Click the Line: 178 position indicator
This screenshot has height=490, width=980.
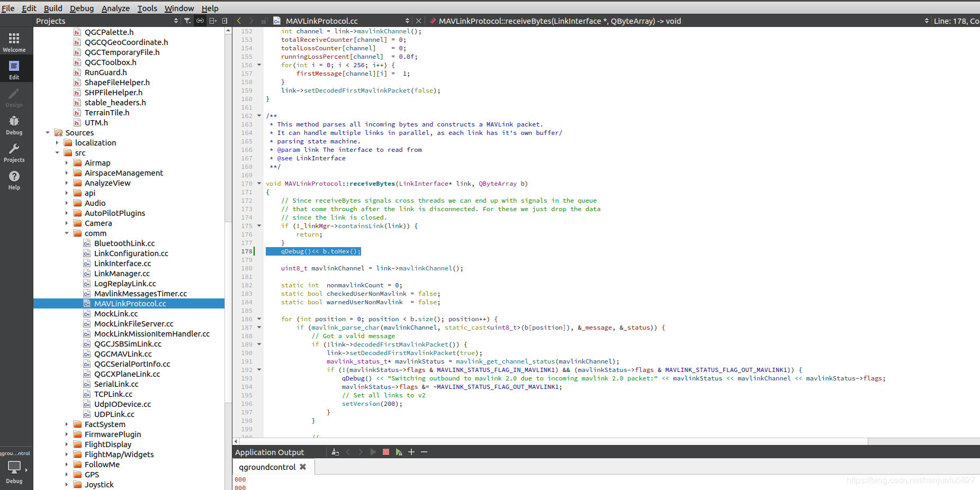coord(956,21)
